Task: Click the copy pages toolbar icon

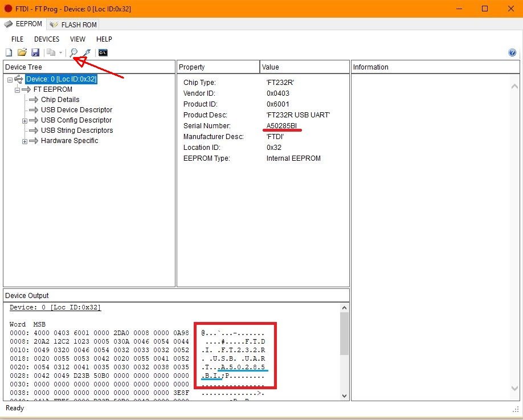Action: tap(51, 53)
